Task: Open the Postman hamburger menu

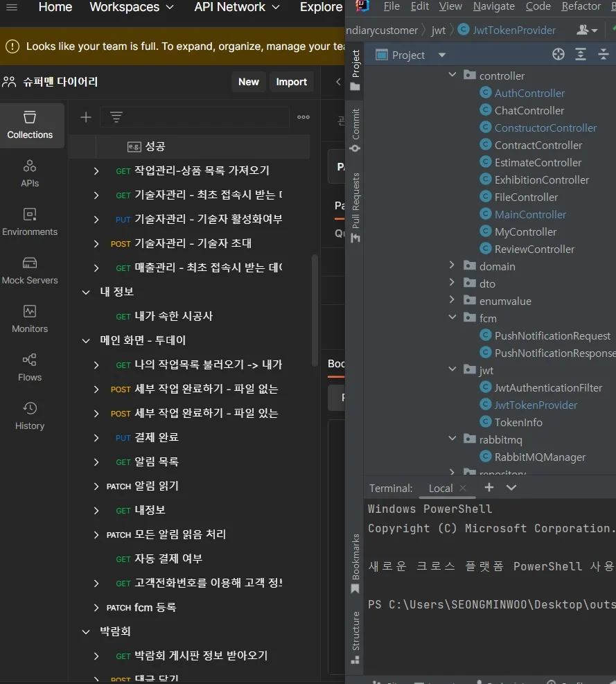Action: 11,8
